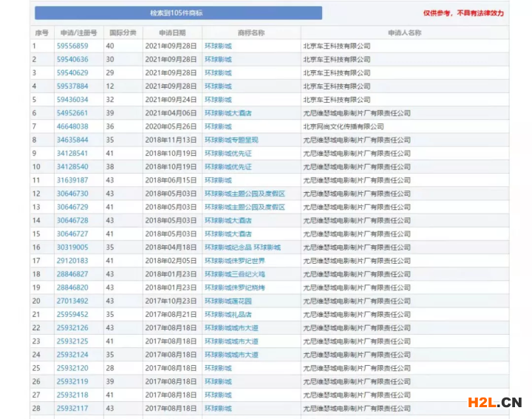The height and width of the screenshot is (419, 532).
Task: Open trademark 环球影城礼品店 link
Action: (x=228, y=315)
